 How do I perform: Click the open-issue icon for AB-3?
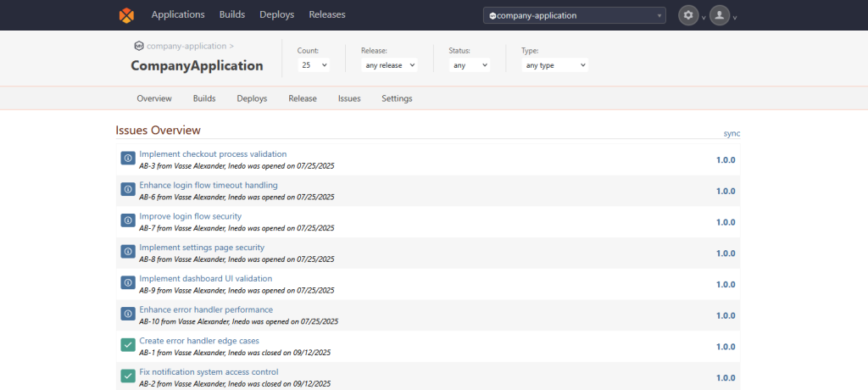[x=128, y=159]
